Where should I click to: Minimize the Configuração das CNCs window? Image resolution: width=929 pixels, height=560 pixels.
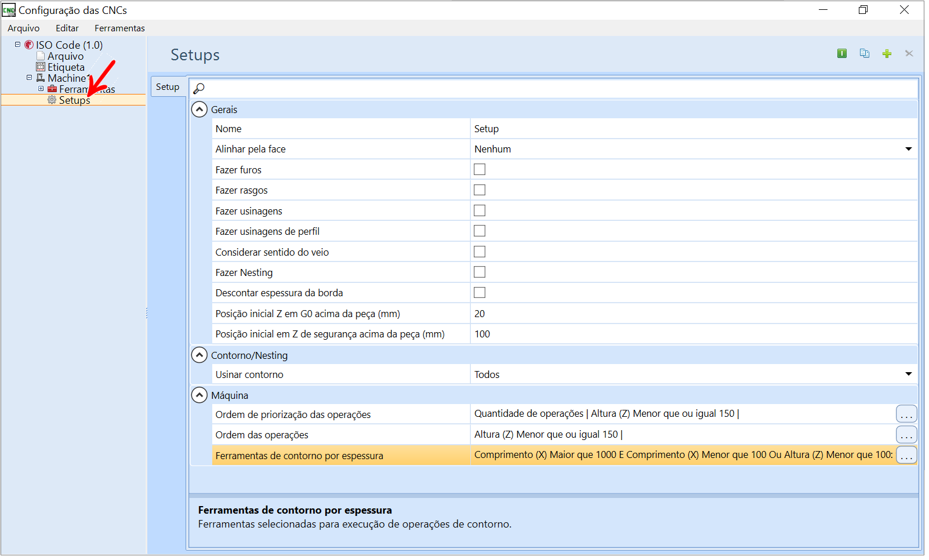tap(823, 10)
